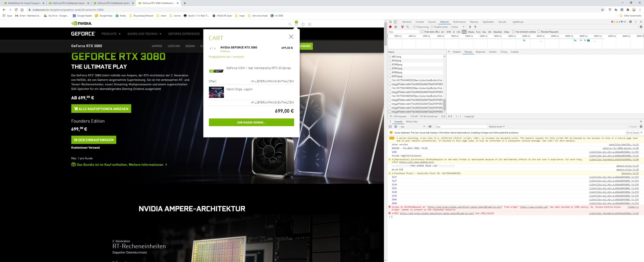Close the CART popup with X
The height and width of the screenshot is (262, 644).
tap(291, 37)
